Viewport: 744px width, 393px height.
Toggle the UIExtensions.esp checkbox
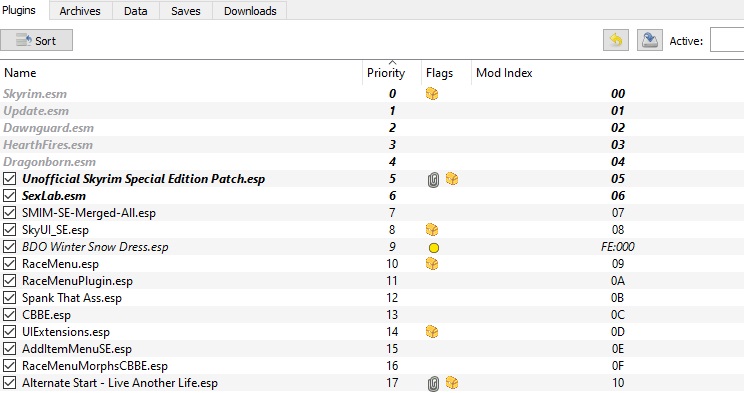click(9, 332)
